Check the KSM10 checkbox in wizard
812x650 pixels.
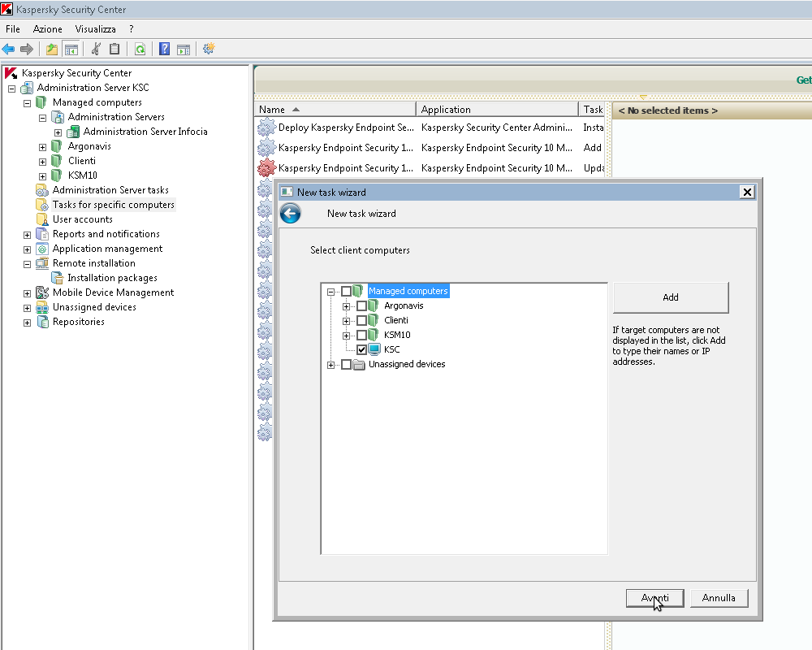(x=362, y=335)
